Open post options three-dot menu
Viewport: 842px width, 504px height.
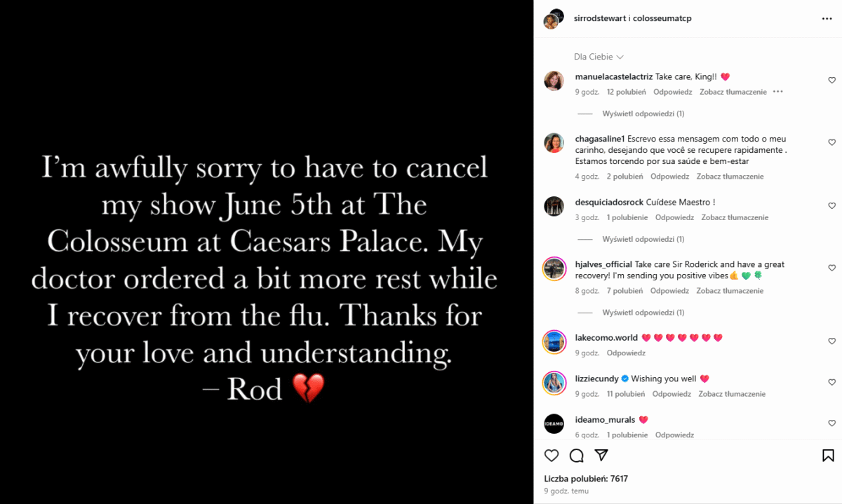(827, 19)
